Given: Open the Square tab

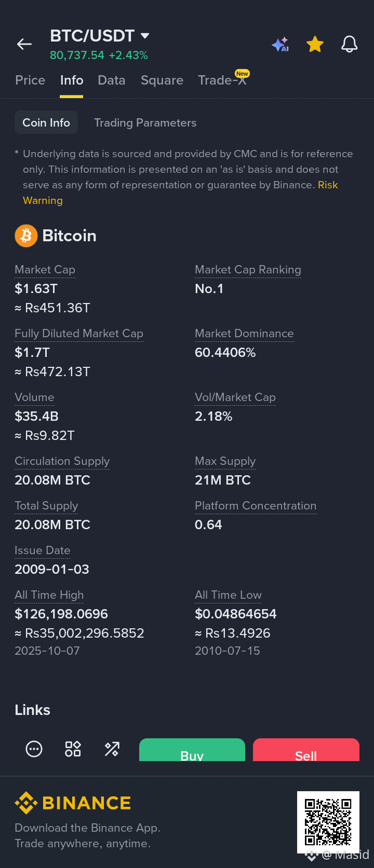Looking at the screenshot, I should (x=162, y=80).
